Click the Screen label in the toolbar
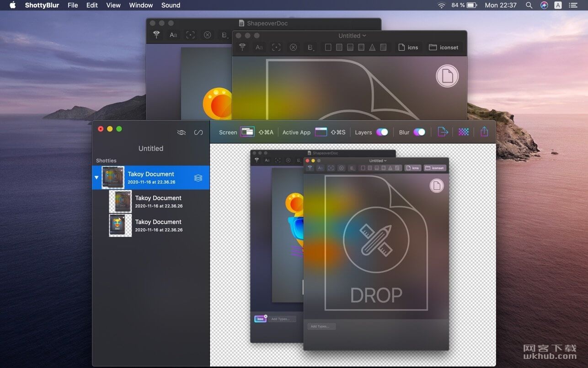The height and width of the screenshot is (368, 588). pos(228,132)
